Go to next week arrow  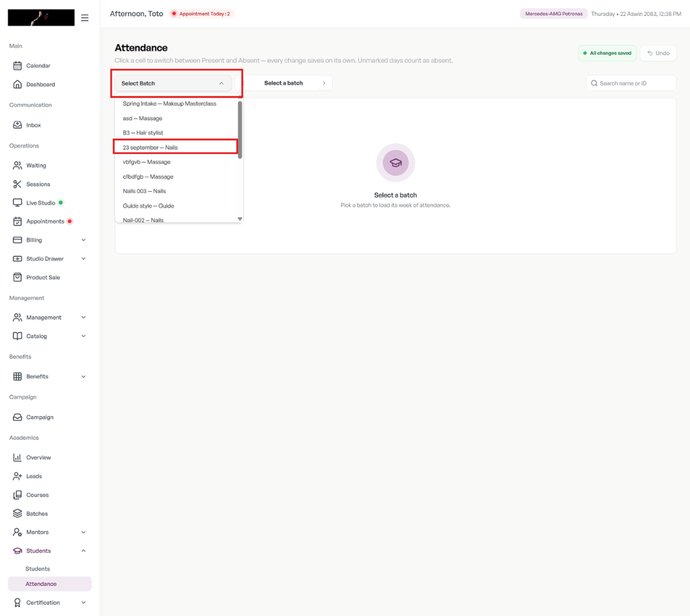325,83
